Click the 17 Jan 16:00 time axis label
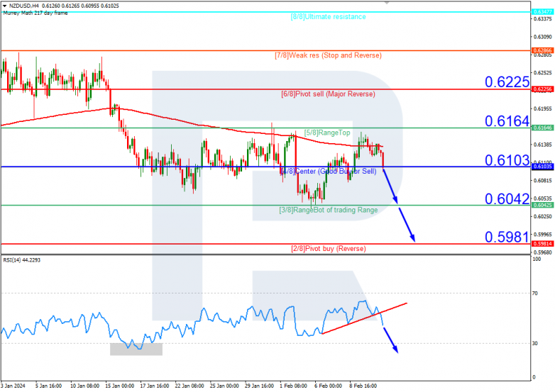 (155, 386)
